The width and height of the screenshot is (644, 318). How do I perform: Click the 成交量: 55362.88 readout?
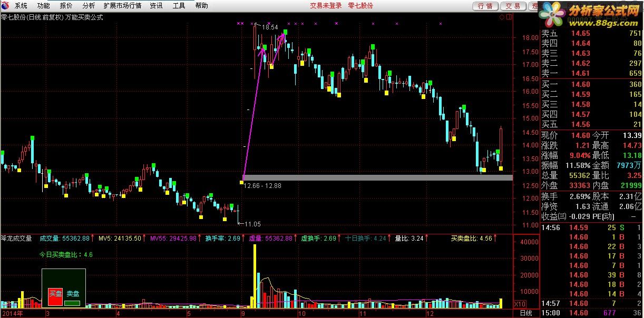[65, 238]
